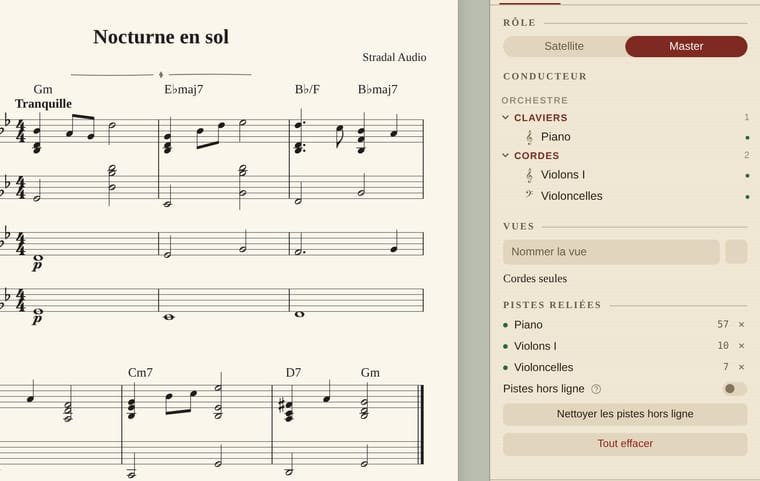The image size is (760, 481).
Task: Click the count 2 beside CORDES
Action: [x=746, y=155]
